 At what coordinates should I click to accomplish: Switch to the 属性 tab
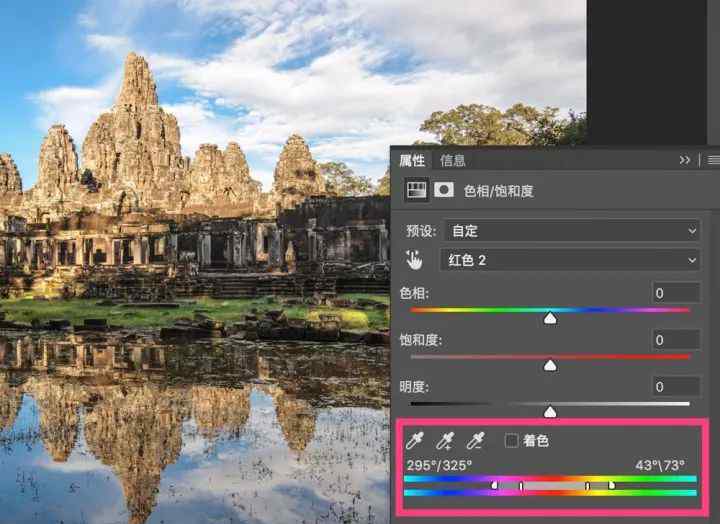pyautogui.click(x=411, y=160)
